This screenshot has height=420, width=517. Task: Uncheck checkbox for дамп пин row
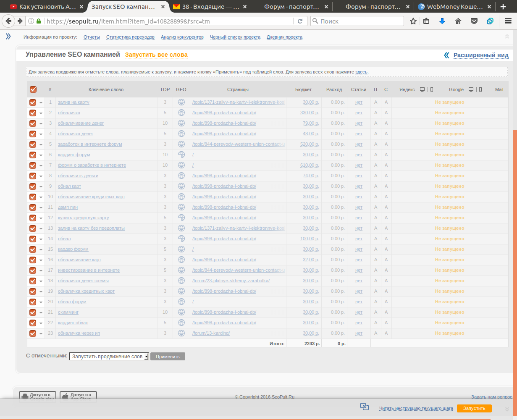(x=33, y=207)
